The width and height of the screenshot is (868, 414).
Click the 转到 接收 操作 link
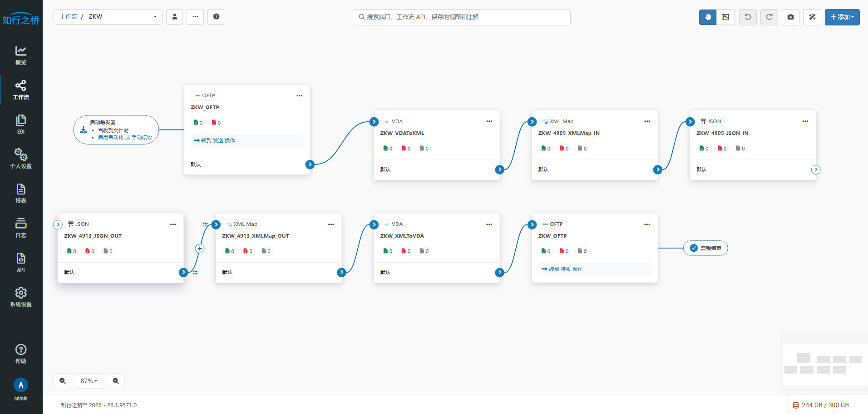click(x=562, y=269)
